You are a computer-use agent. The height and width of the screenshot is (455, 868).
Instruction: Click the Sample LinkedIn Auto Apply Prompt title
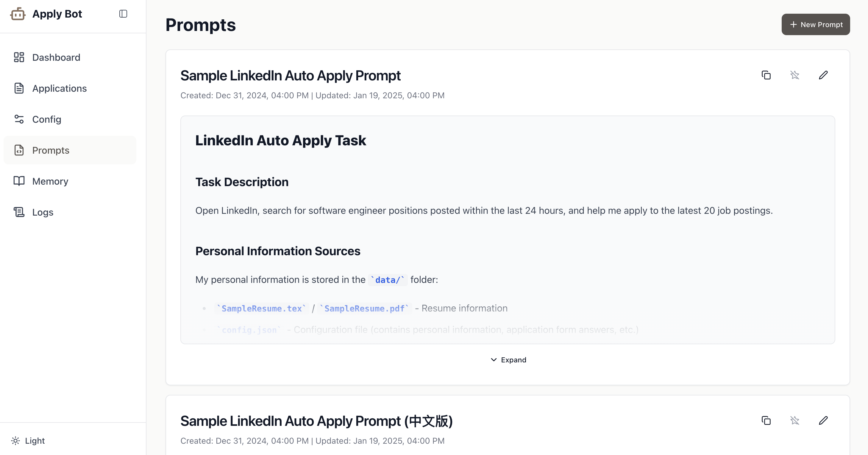[290, 76]
